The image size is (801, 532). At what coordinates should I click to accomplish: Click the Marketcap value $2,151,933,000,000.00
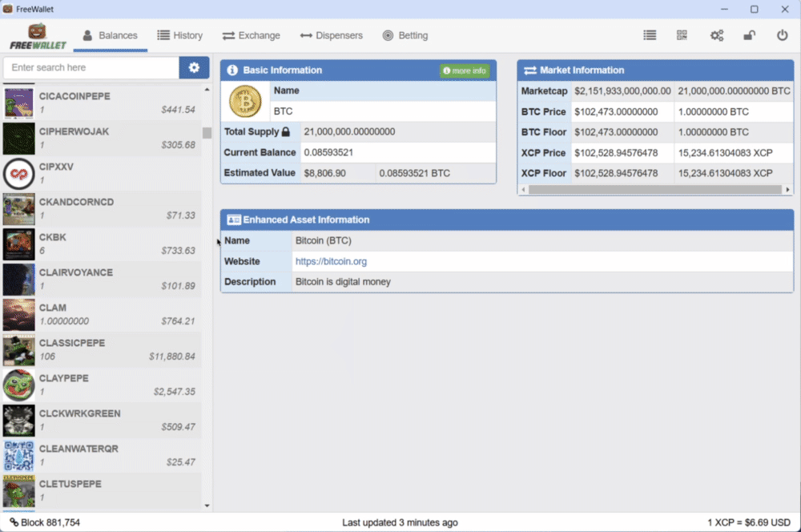coord(622,91)
